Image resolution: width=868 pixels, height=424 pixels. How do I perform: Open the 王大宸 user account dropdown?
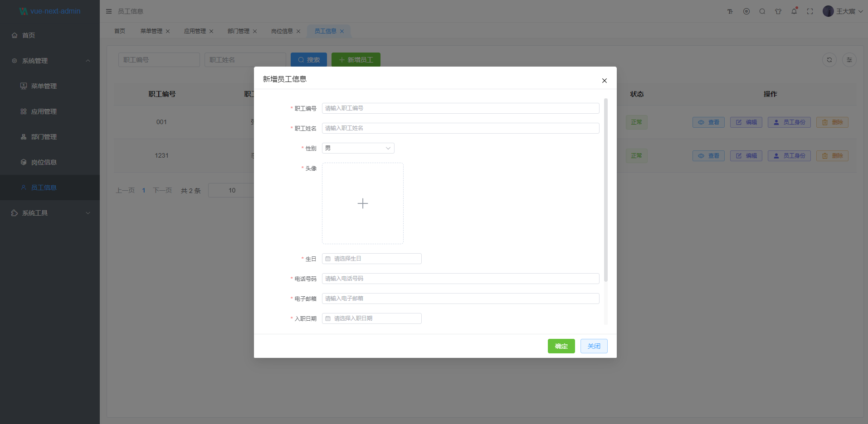843,11
